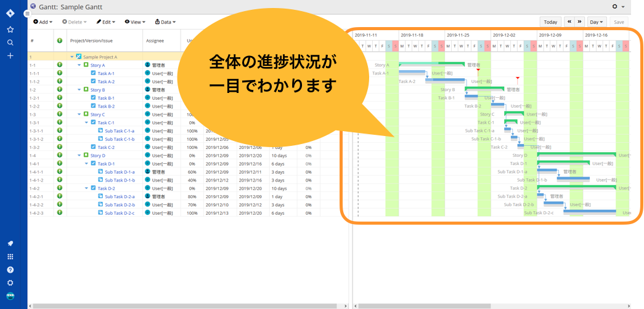Open the Sub Task D-2-c link
This screenshot has width=644, height=309.
click(x=120, y=213)
